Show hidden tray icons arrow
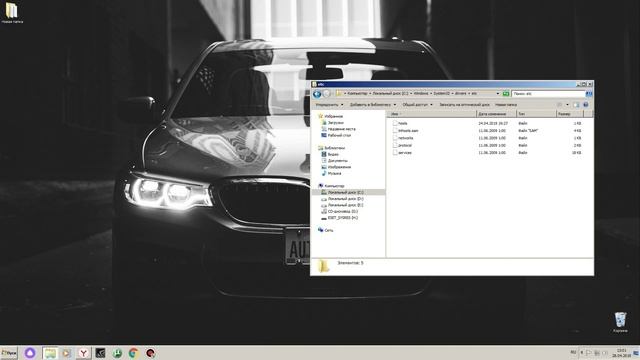Screen dimensions: 640x360 pos(581,352)
